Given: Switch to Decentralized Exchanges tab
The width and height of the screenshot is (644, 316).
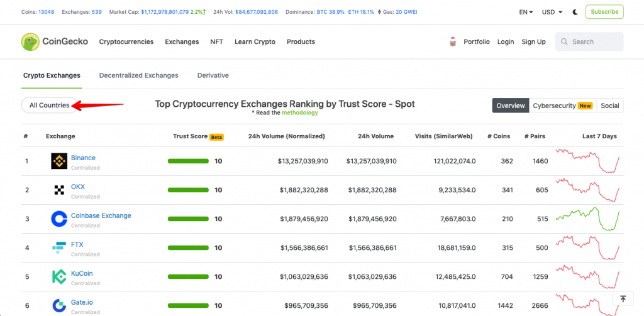Looking at the screenshot, I should (139, 75).
